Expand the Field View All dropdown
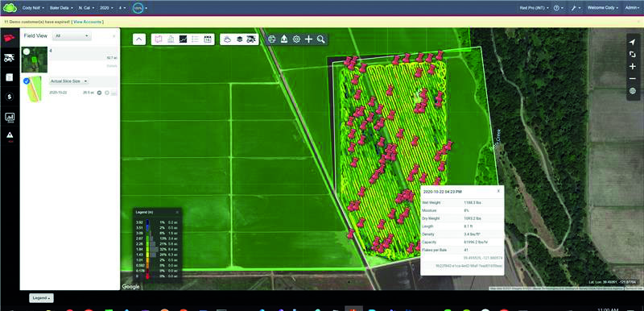The height and width of the screenshot is (311, 644). pyautogui.click(x=72, y=36)
